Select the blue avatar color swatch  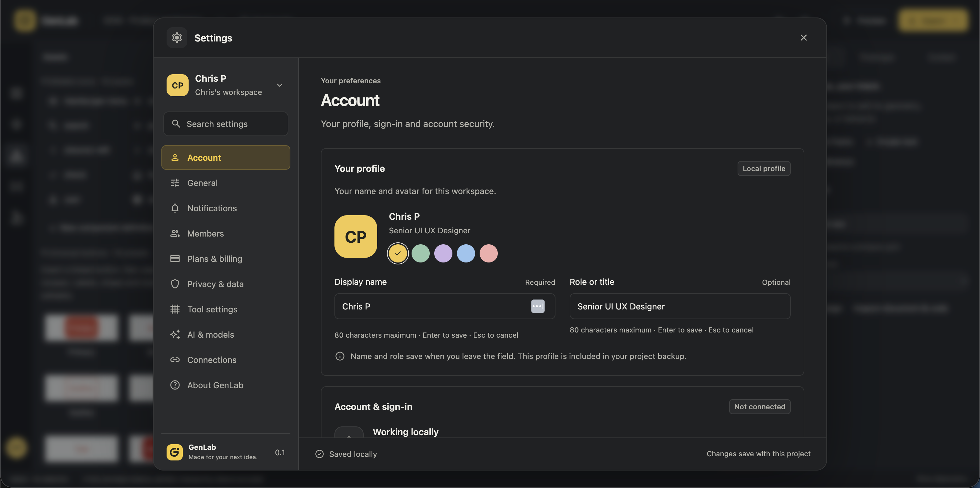(466, 253)
